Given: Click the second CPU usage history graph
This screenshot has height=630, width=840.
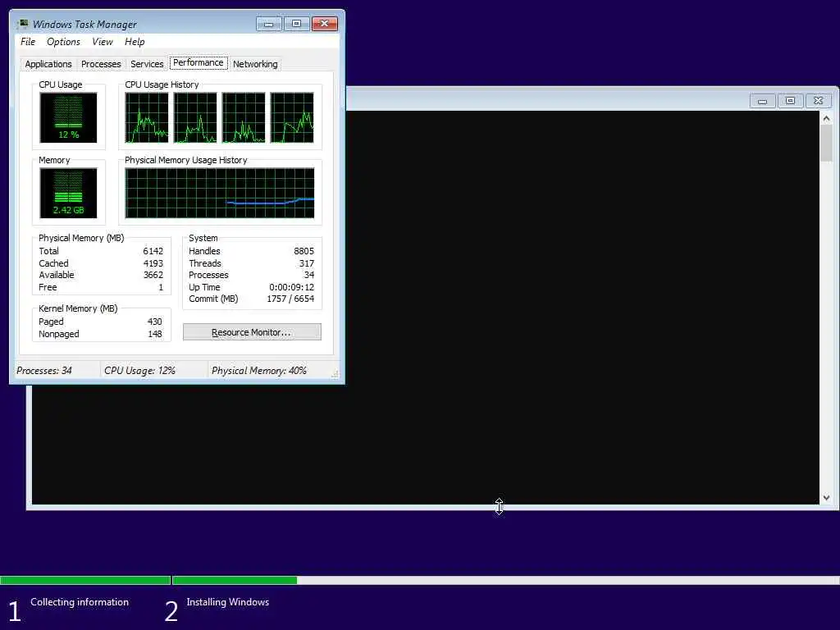Looking at the screenshot, I should pos(195,117).
